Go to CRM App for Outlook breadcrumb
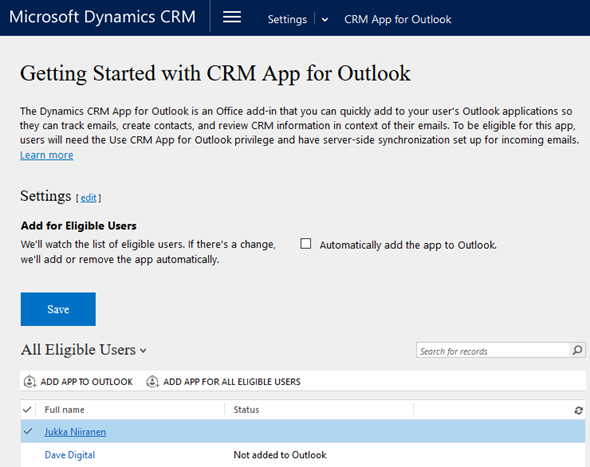This screenshot has height=467, width=590. tap(398, 19)
